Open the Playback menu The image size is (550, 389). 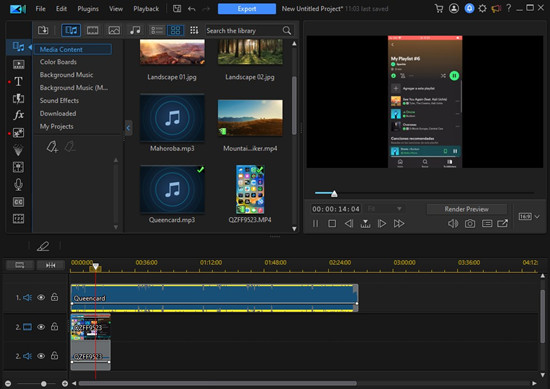146,9
